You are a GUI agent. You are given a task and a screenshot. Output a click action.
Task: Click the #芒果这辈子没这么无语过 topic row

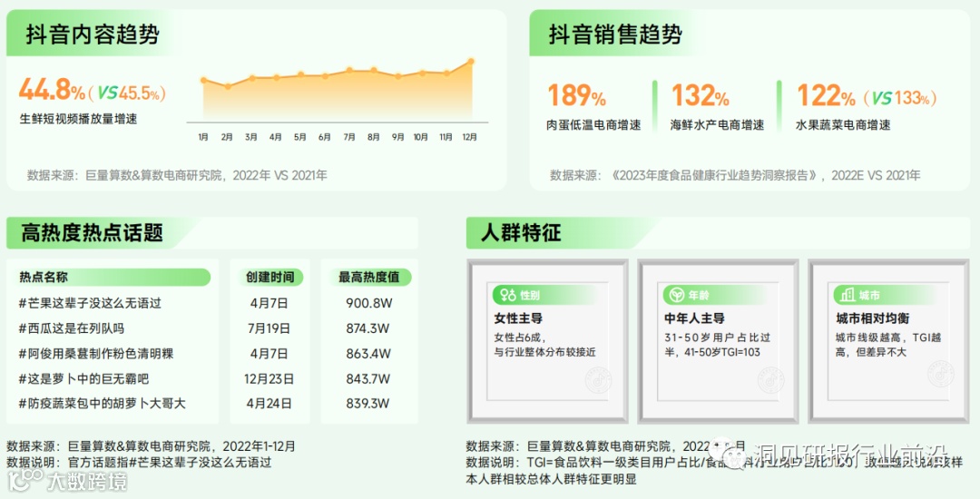90,304
